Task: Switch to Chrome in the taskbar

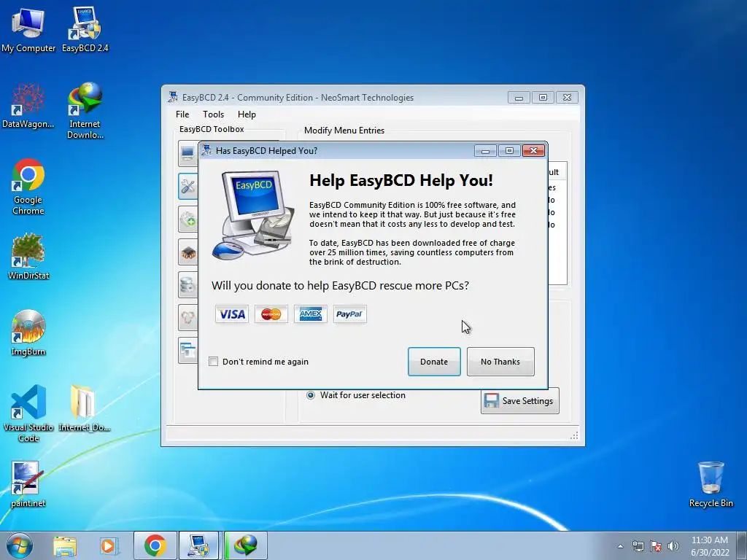Action: (155, 545)
